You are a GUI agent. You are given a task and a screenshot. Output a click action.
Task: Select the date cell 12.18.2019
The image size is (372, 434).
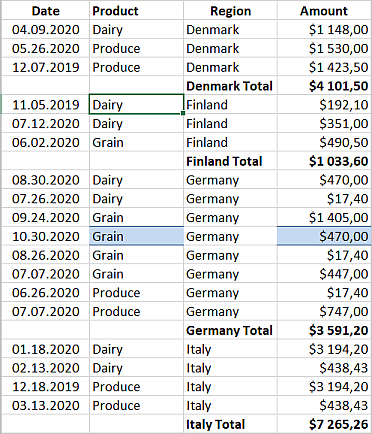[x=46, y=387]
